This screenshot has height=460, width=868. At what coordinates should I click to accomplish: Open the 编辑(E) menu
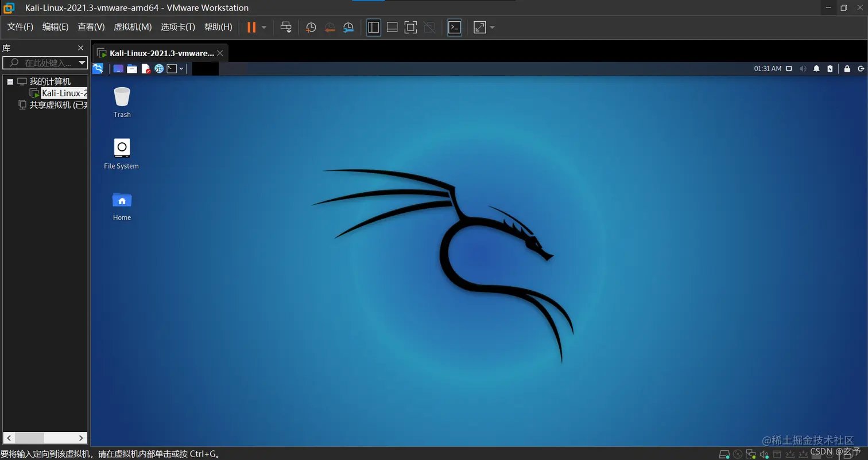pos(55,27)
